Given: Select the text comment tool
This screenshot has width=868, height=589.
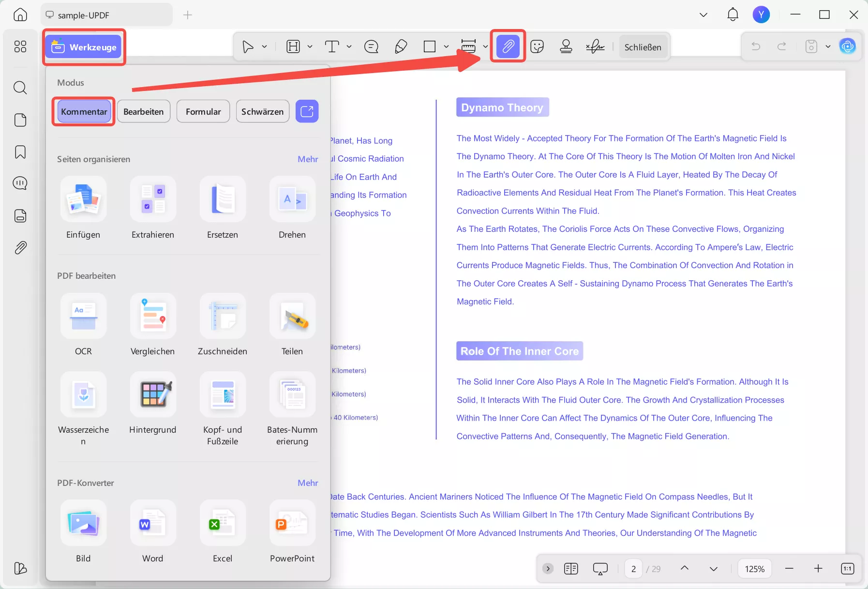Looking at the screenshot, I should point(332,46).
